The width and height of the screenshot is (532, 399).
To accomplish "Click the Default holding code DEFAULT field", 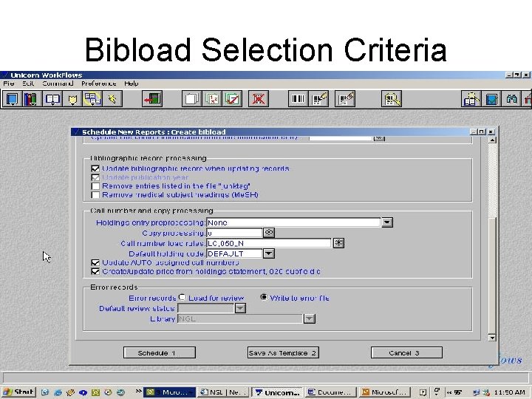I will [x=234, y=253].
